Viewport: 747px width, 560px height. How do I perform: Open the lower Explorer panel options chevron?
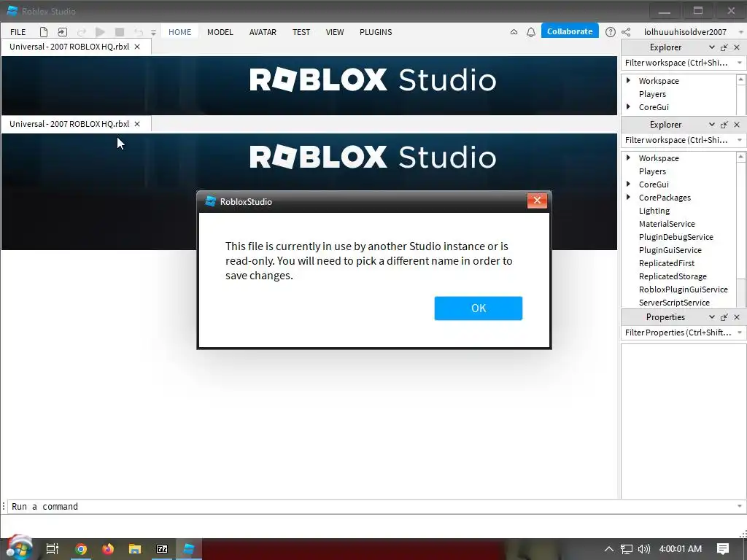[x=712, y=124]
